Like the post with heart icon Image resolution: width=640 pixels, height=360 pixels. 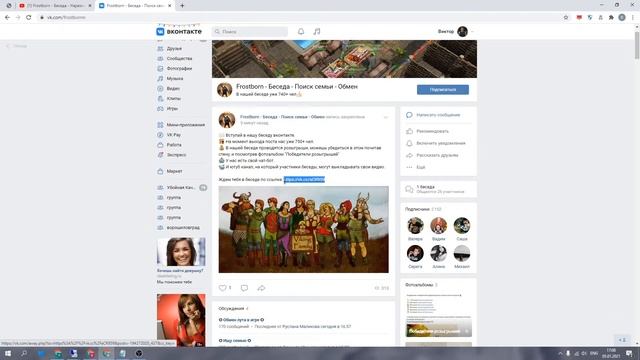[x=222, y=288]
